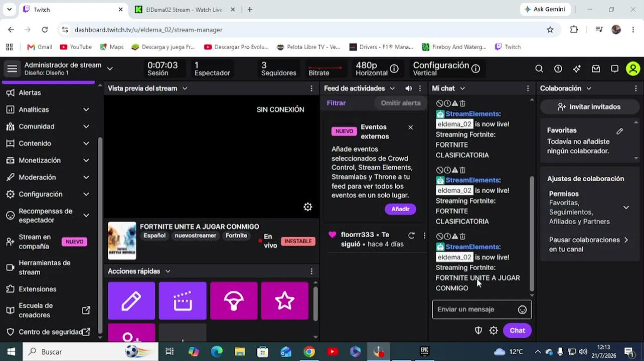Replay the floorrr333 follow alert

pyautogui.click(x=411, y=236)
